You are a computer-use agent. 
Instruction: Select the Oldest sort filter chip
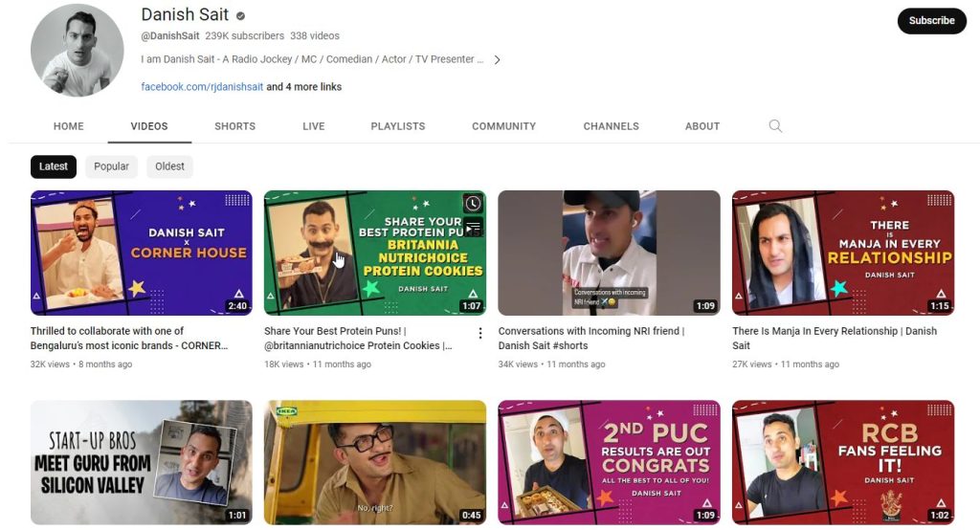tap(169, 166)
